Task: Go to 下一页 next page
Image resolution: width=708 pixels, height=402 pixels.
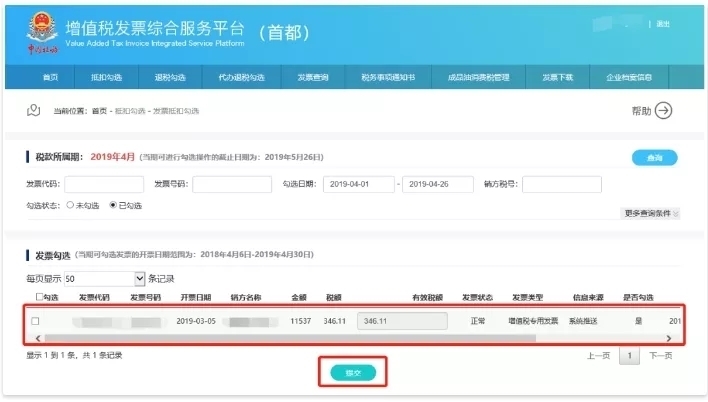Action: tap(661, 355)
